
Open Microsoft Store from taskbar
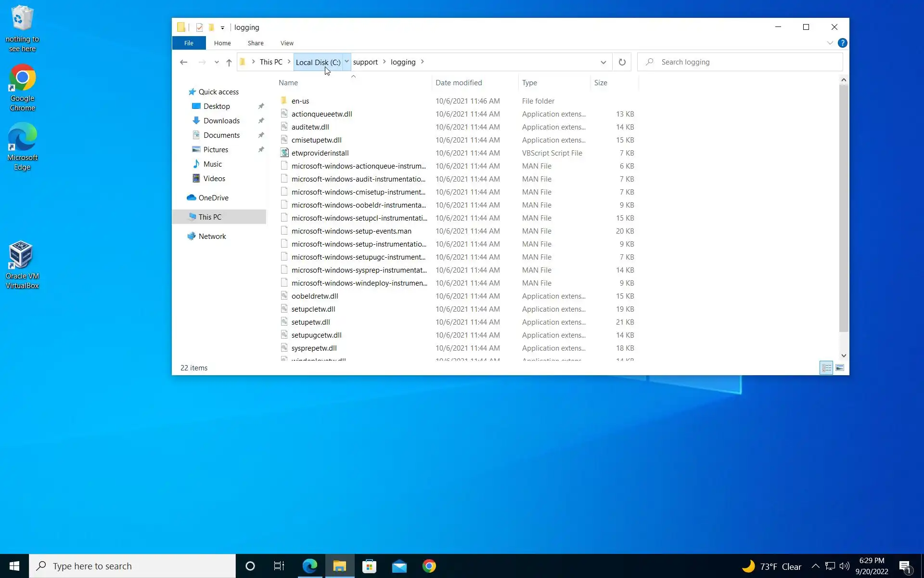(x=369, y=566)
